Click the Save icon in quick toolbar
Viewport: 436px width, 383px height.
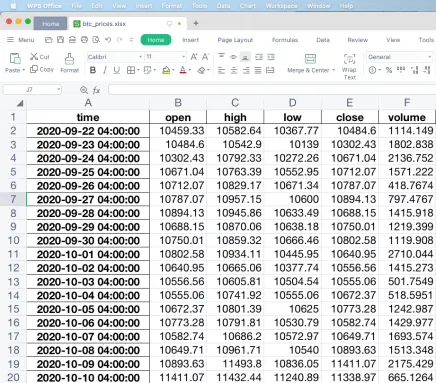pyautogui.click(x=60, y=40)
